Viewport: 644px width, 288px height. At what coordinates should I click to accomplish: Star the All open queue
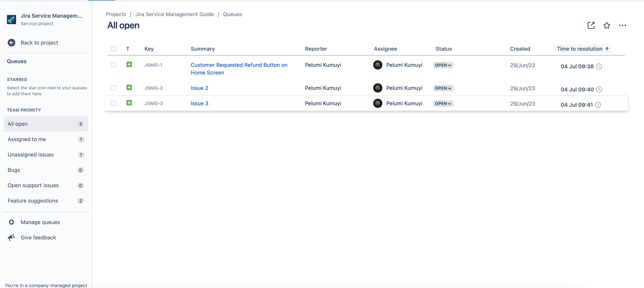606,25
